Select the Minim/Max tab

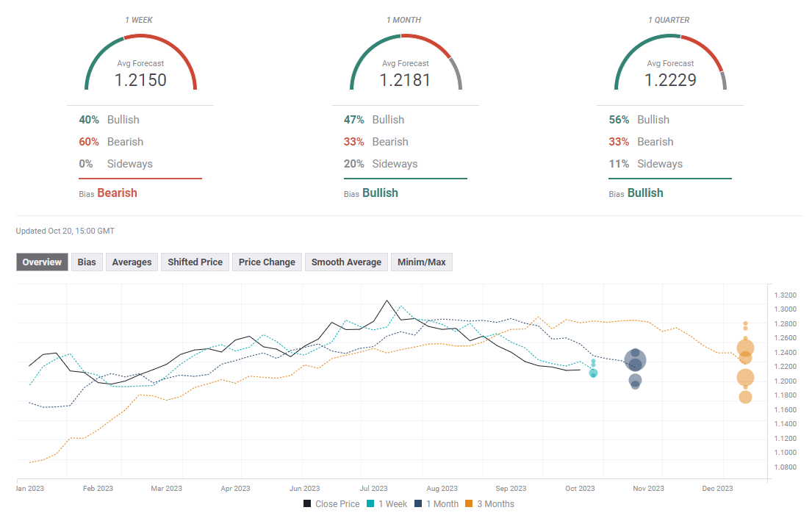[x=421, y=262]
